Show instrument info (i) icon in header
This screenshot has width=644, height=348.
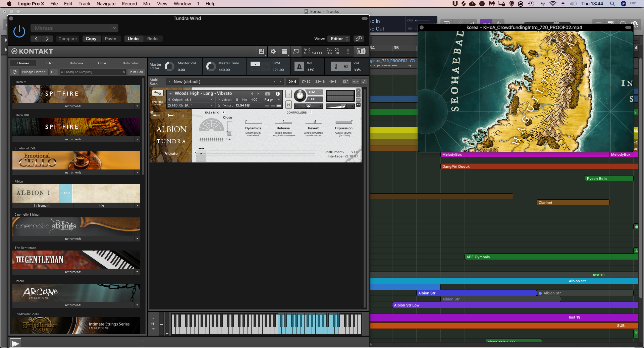[x=278, y=93]
